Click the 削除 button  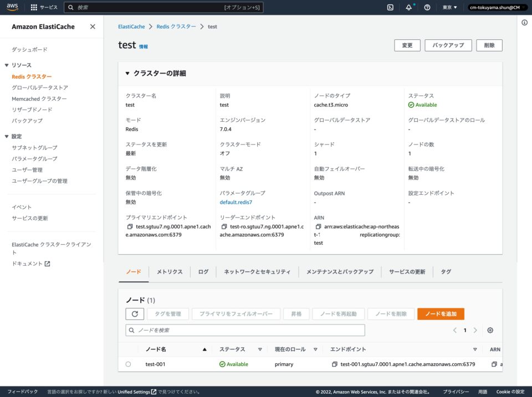click(x=489, y=45)
